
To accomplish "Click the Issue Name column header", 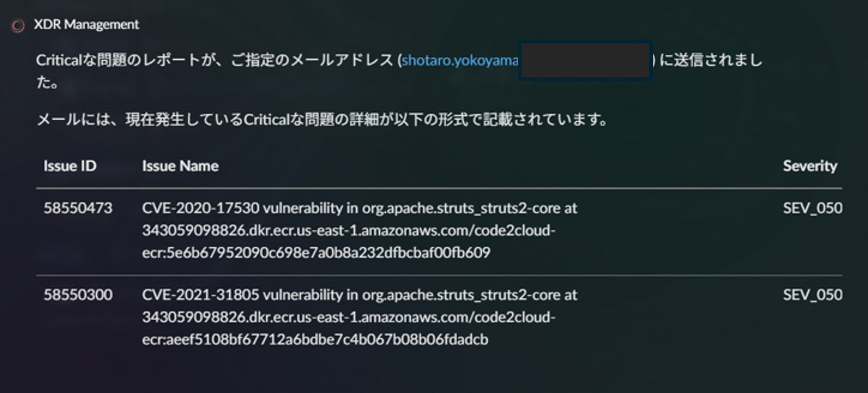I will click(x=180, y=166).
